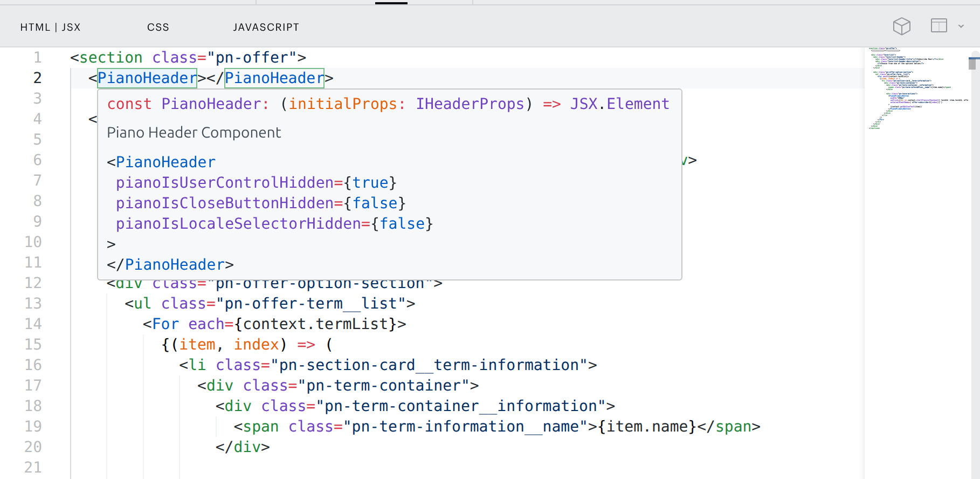Click the closing PianoHeader tag on line 2

(x=274, y=78)
